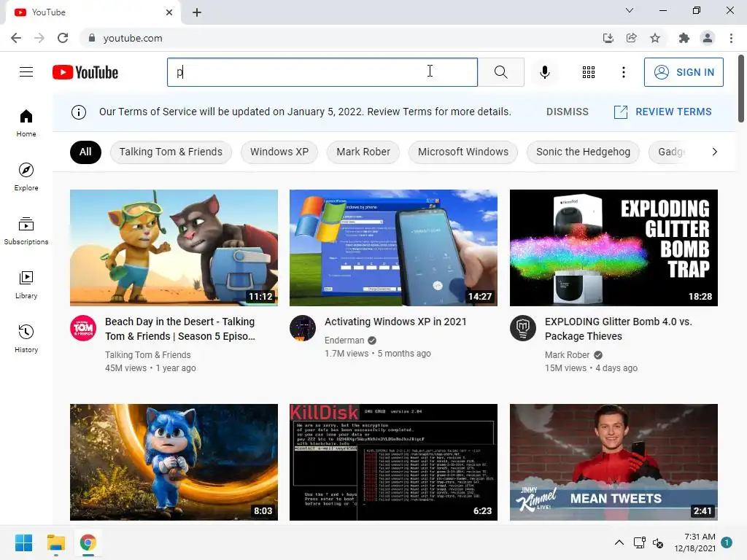Dismiss the terms of service banner
This screenshot has width=747, height=560.
(567, 112)
